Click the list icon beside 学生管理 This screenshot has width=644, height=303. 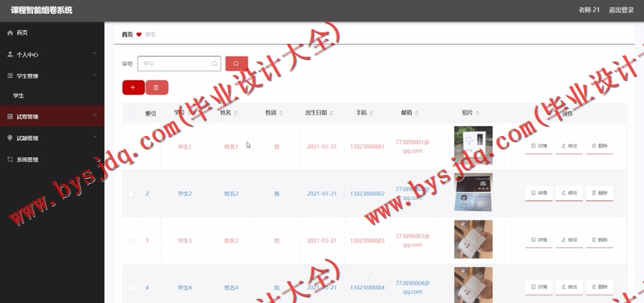click(x=11, y=75)
